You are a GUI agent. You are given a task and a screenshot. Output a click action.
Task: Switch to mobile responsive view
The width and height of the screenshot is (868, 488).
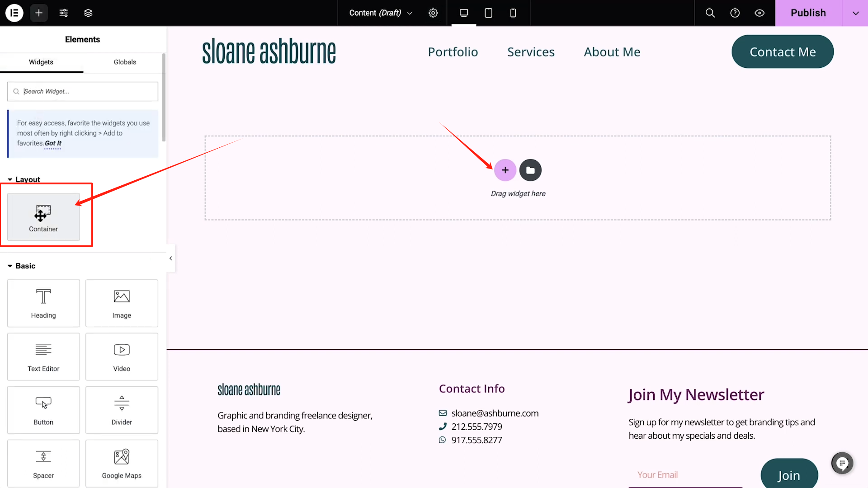click(x=513, y=13)
